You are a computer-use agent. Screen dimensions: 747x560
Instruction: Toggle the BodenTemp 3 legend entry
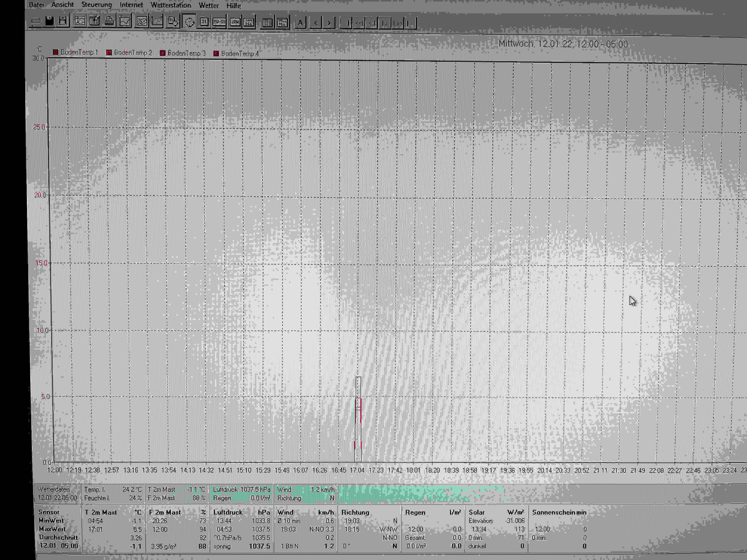coord(183,53)
